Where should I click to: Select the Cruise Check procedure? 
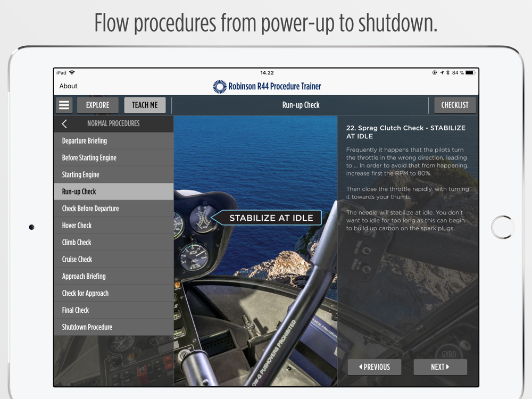click(x=114, y=260)
